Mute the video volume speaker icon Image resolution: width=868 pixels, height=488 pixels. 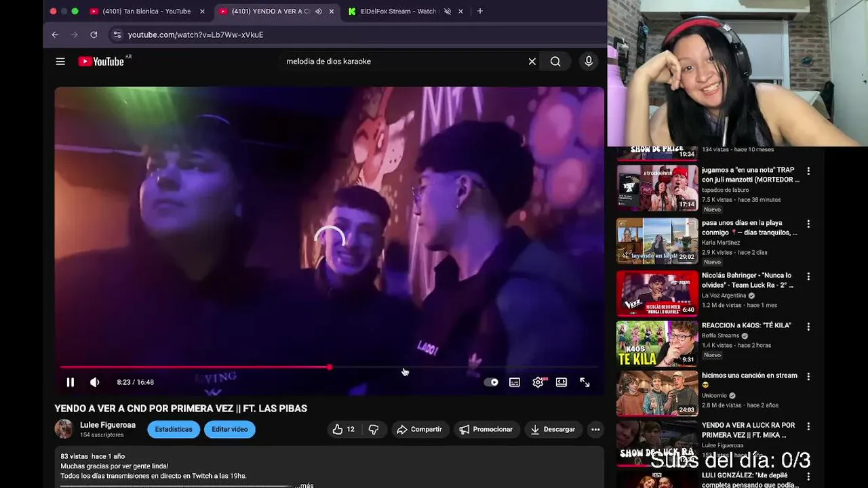pos(94,382)
